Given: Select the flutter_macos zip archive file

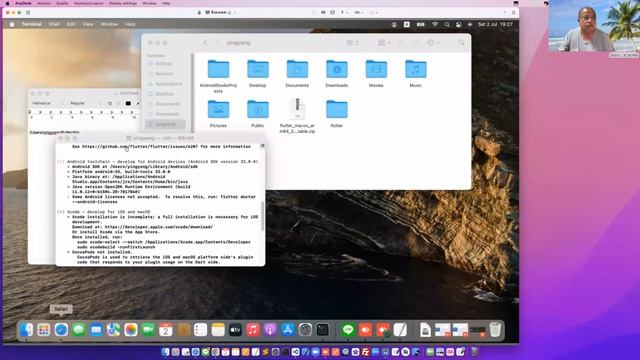Looking at the screenshot, I should [297, 109].
